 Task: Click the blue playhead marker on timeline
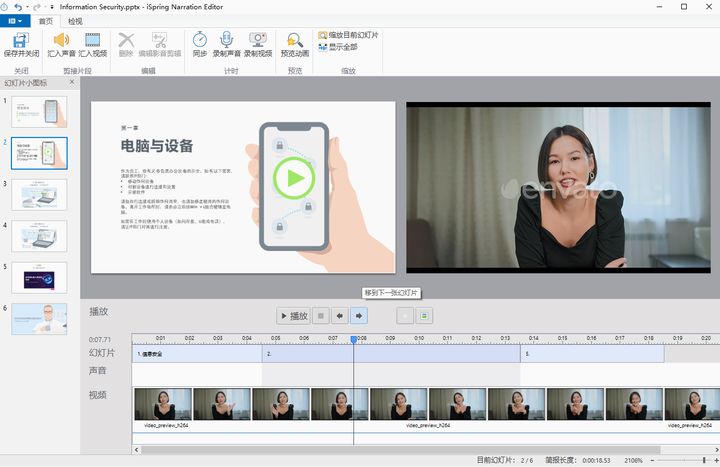pyautogui.click(x=354, y=339)
